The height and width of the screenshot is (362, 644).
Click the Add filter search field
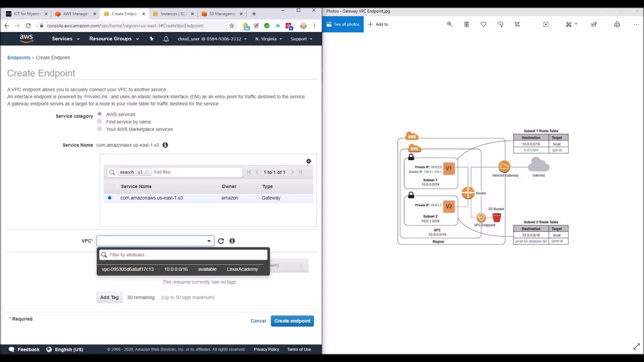click(196, 172)
